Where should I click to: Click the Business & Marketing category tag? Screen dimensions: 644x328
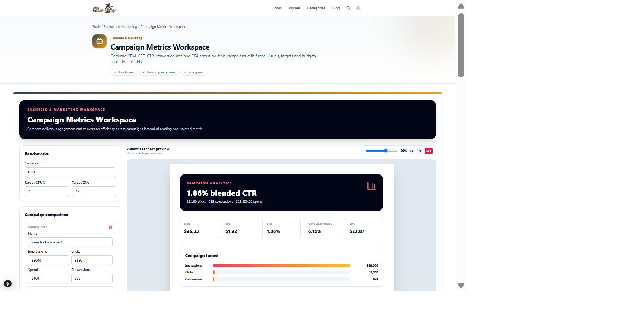[x=127, y=38]
